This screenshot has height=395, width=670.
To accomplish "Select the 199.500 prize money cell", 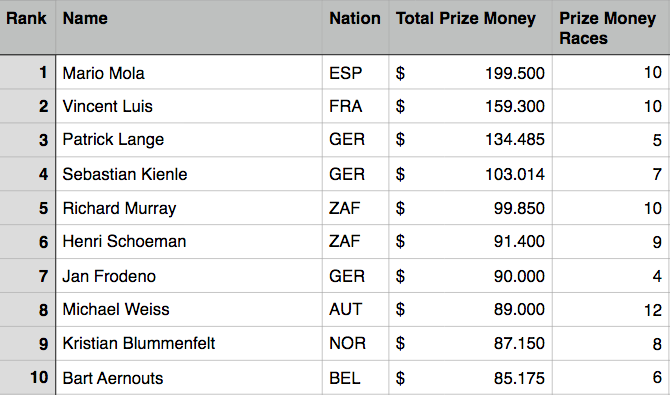I will click(x=470, y=72).
